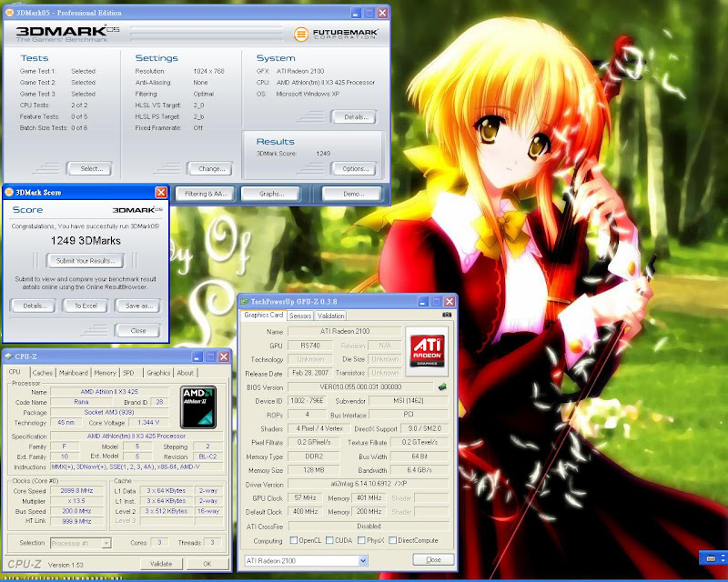Viewport: 728px width, 582px height.
Task: Toggle the PhysX checkbox
Action: pyautogui.click(x=361, y=540)
